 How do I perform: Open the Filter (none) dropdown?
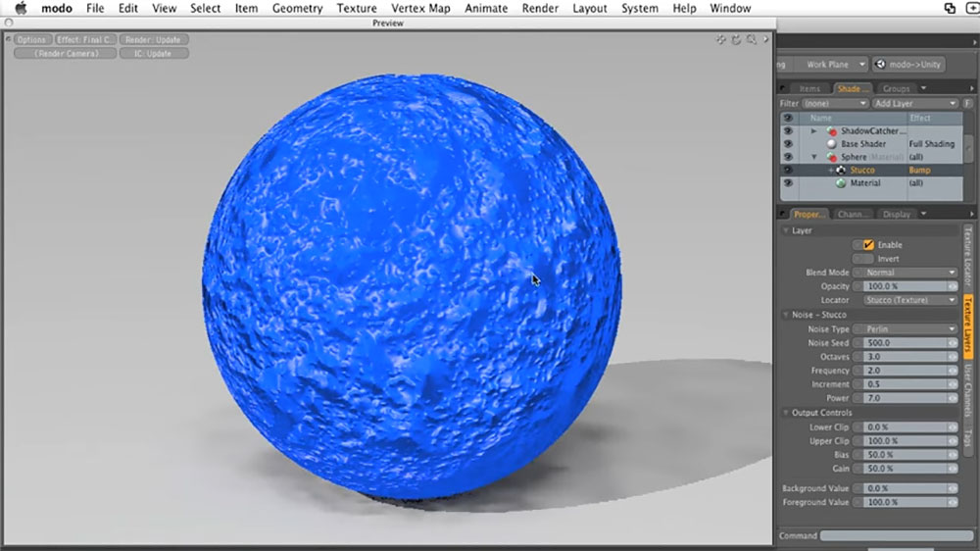click(834, 103)
